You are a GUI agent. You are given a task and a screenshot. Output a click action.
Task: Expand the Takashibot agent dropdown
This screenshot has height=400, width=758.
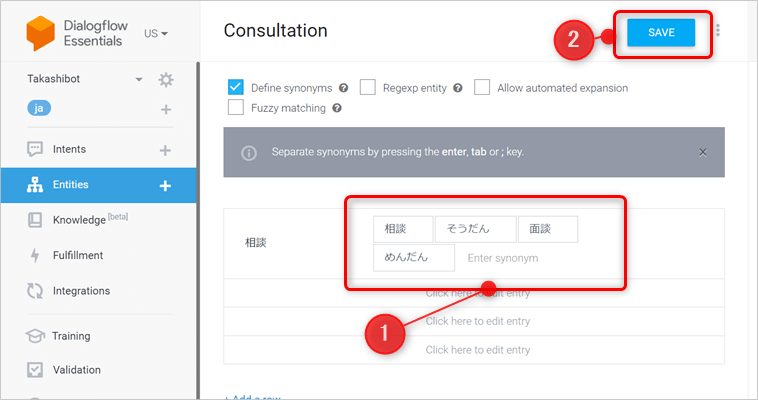(139, 80)
